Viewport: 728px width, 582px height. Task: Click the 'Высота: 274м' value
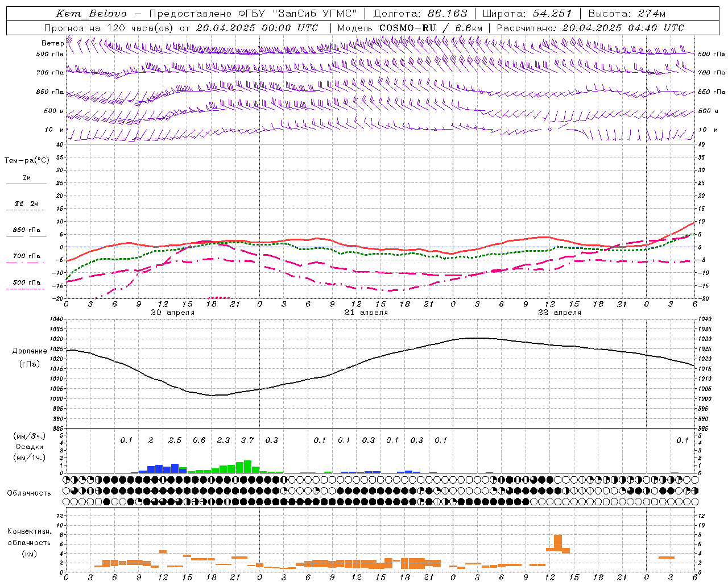click(x=627, y=14)
